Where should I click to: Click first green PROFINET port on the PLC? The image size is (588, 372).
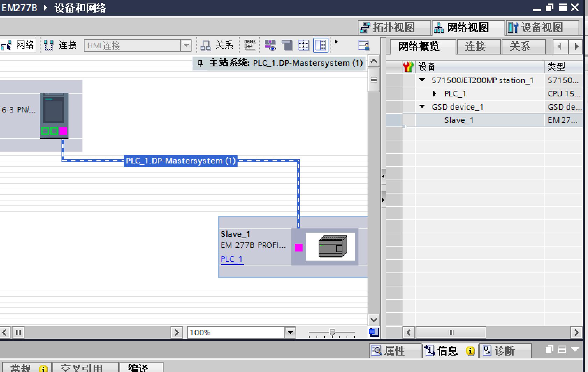pyautogui.click(x=45, y=131)
